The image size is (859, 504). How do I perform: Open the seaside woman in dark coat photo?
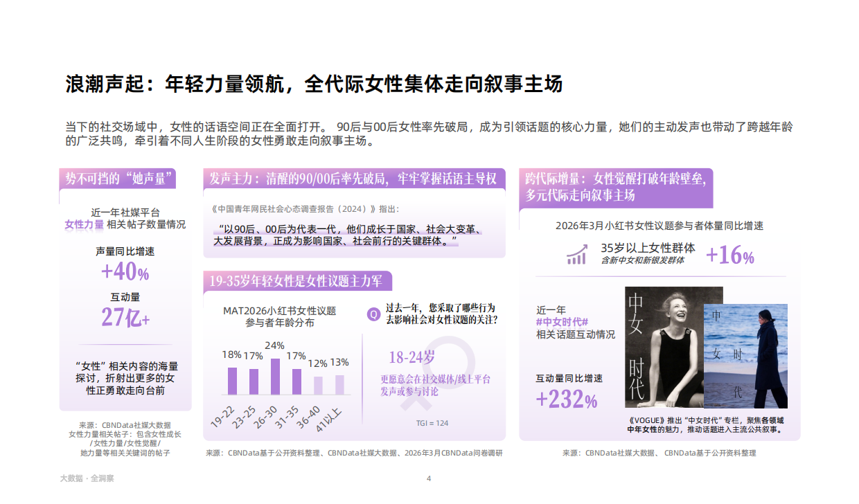[746, 356]
